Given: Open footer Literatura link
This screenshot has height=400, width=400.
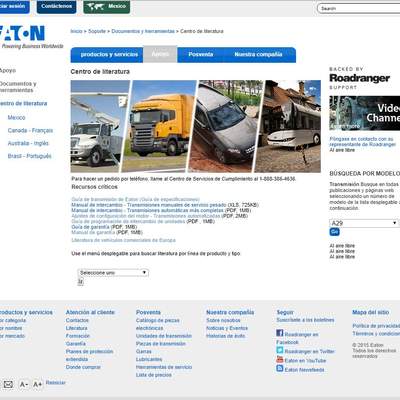Looking at the screenshot, I should tap(76, 328).
